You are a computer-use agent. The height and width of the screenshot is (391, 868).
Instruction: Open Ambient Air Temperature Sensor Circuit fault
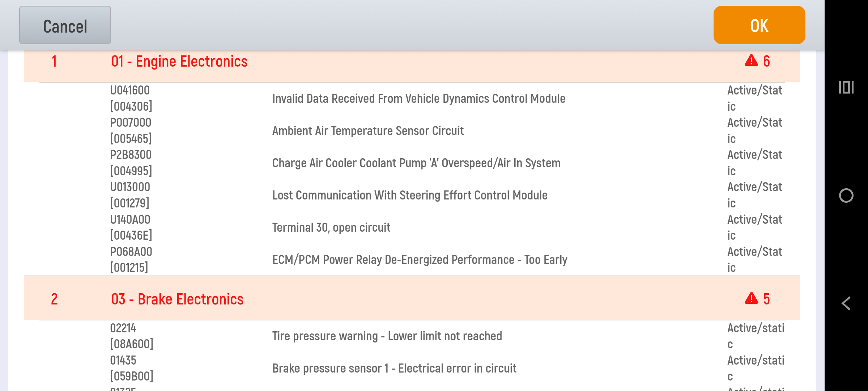(x=412, y=131)
